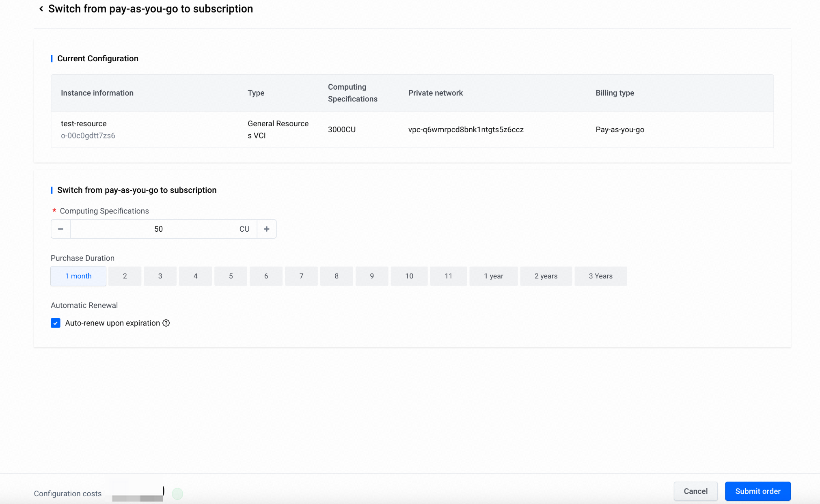This screenshot has height=504, width=820.
Task: Select 7 months purchase duration
Action: (x=301, y=276)
